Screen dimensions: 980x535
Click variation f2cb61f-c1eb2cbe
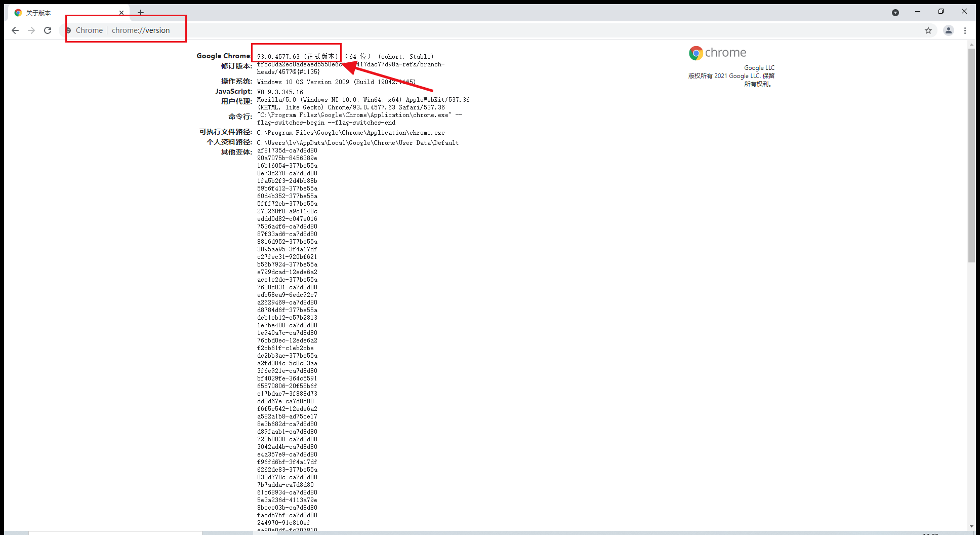(x=285, y=348)
